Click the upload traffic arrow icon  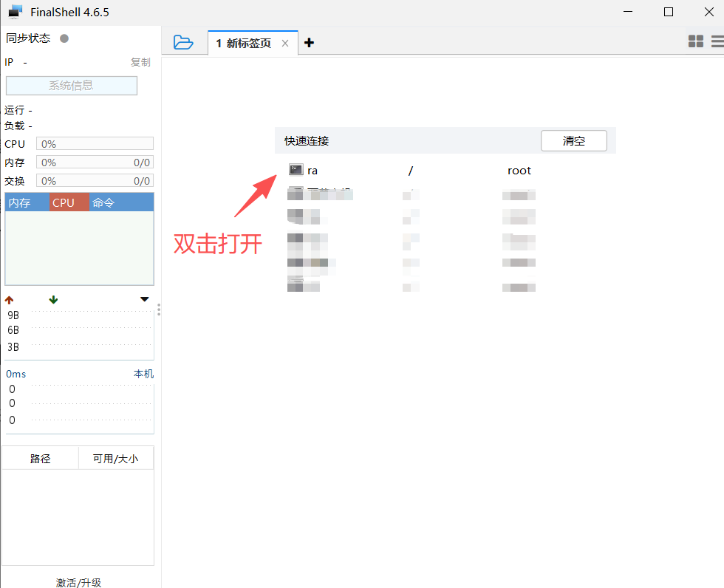(x=8, y=300)
